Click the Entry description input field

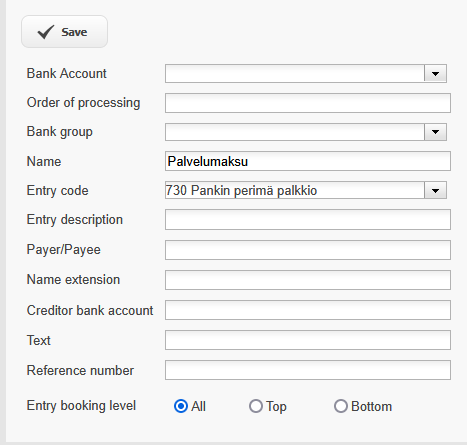pos(308,220)
